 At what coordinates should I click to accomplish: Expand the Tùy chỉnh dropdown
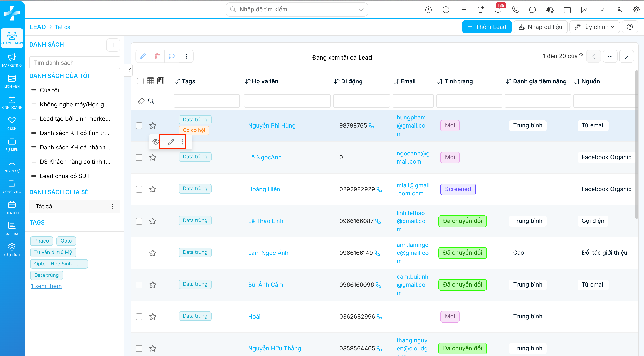[x=594, y=27]
